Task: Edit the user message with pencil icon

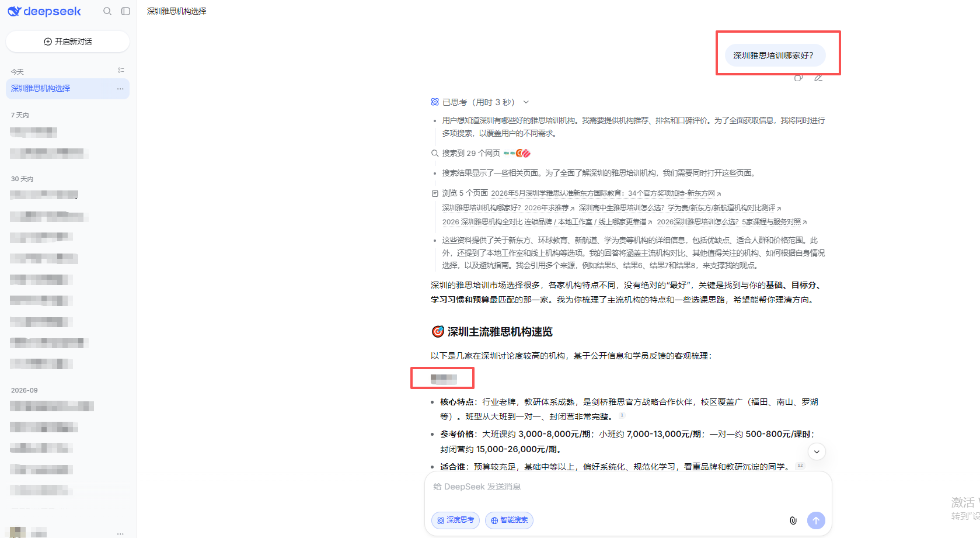Action: coord(818,78)
